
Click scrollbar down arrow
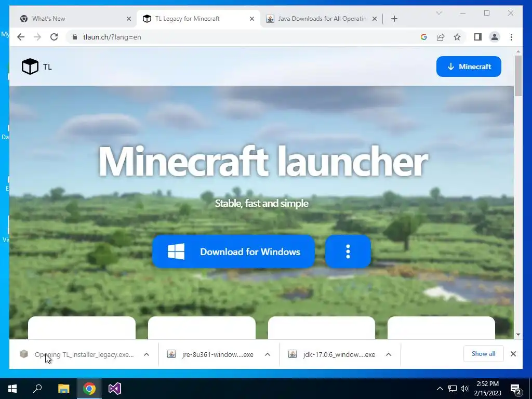[518, 335]
